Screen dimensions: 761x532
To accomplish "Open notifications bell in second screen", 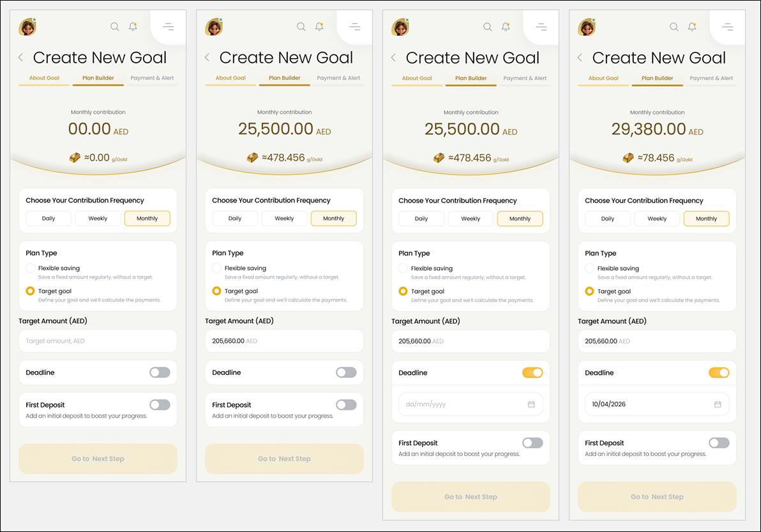I will point(319,27).
